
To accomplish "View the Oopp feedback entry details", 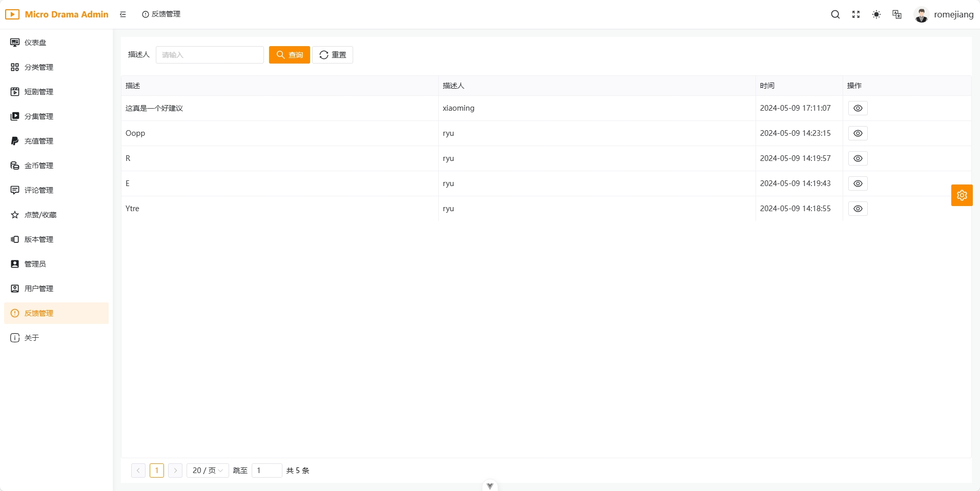I will pyautogui.click(x=857, y=133).
